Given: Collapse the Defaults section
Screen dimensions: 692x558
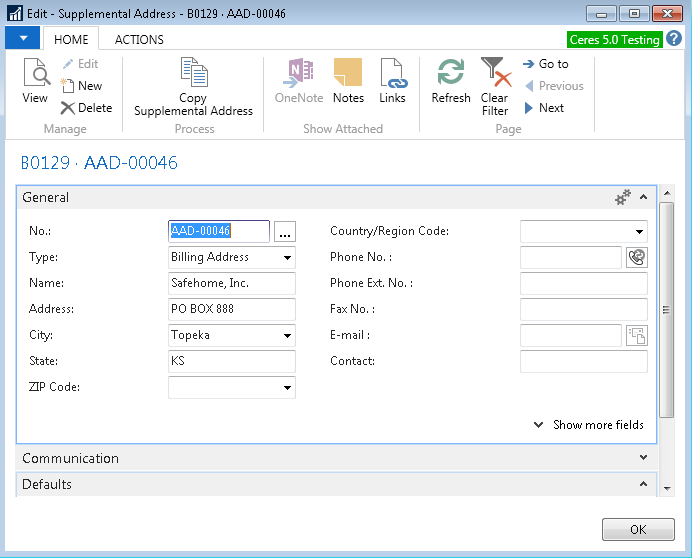Looking at the screenshot, I should (x=644, y=484).
